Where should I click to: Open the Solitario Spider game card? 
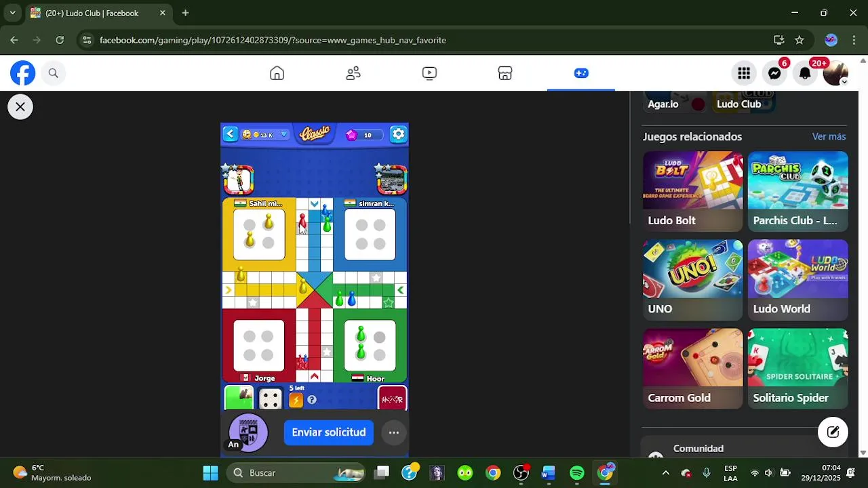pos(798,369)
